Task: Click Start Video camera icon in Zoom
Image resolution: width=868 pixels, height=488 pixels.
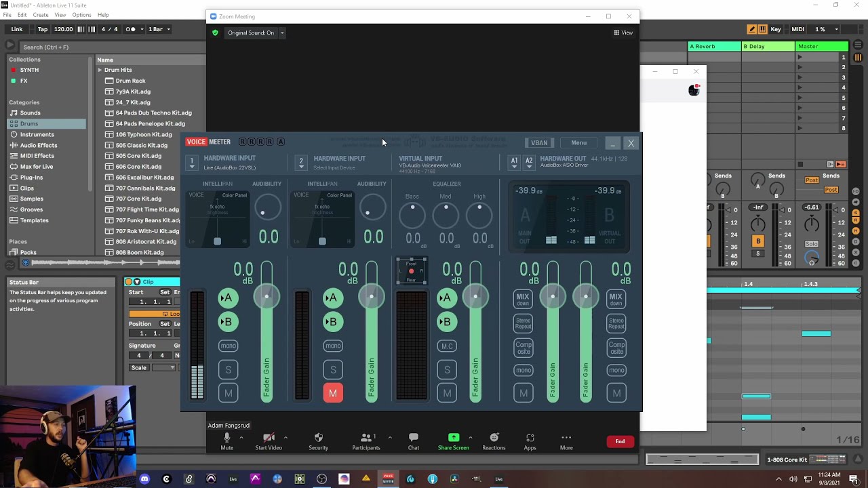Action: [269, 438]
